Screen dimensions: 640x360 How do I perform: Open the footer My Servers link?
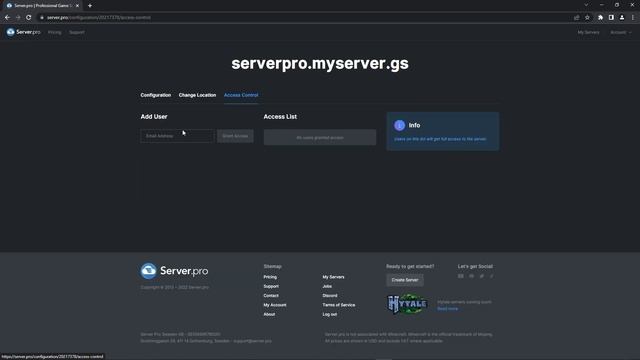(x=333, y=277)
